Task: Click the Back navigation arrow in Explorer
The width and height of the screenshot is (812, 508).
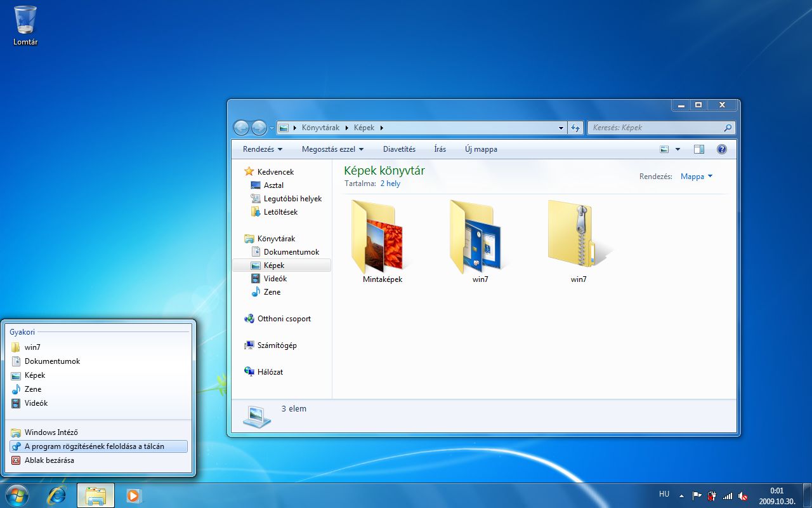Action: [x=241, y=128]
